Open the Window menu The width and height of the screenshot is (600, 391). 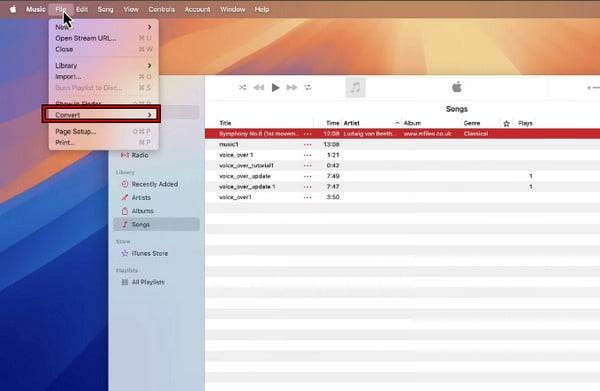[232, 9]
